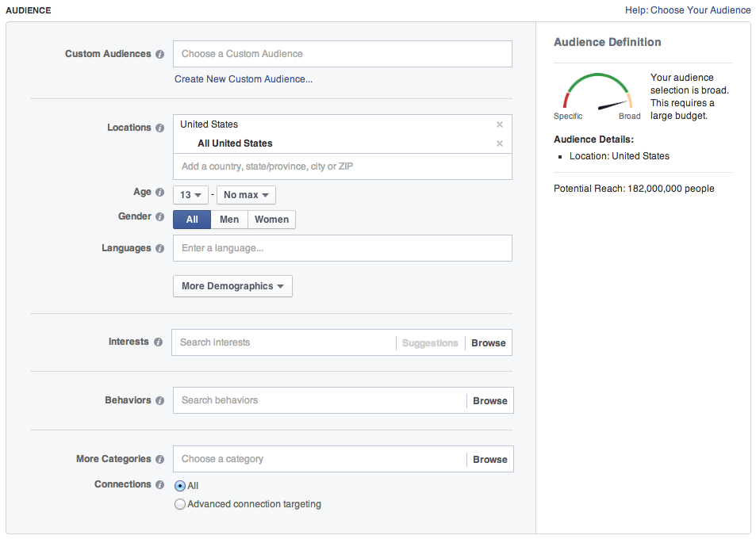Viewport: 756px width, 539px height.
Task: Open the minimum age dropdown
Action: 190,194
